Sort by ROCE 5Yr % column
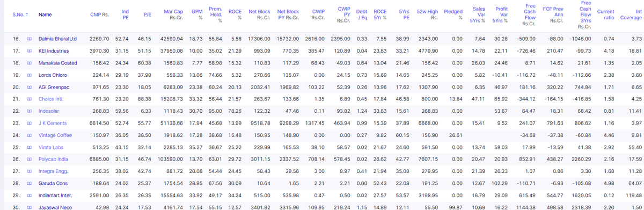This screenshot has width=644, height=210. [380, 15]
